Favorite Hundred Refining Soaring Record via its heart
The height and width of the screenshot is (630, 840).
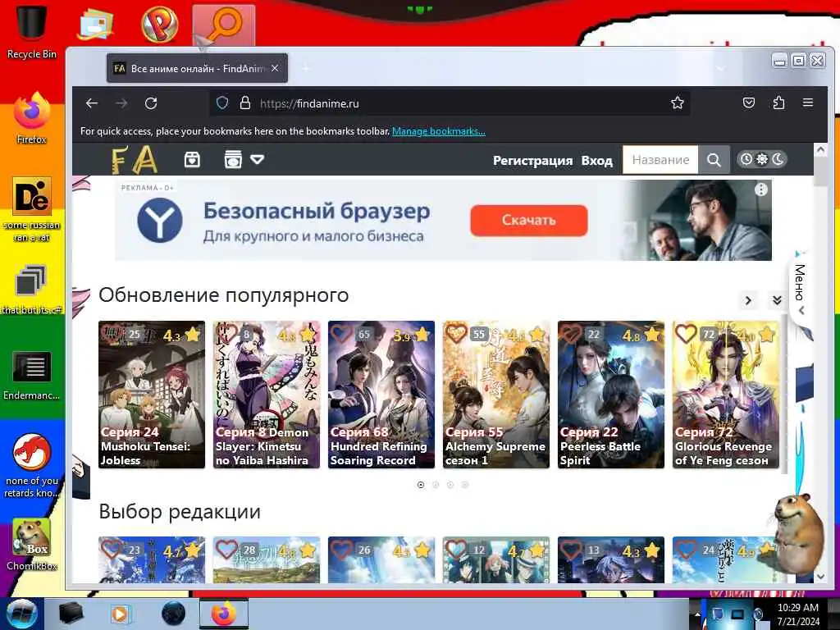tap(341, 333)
